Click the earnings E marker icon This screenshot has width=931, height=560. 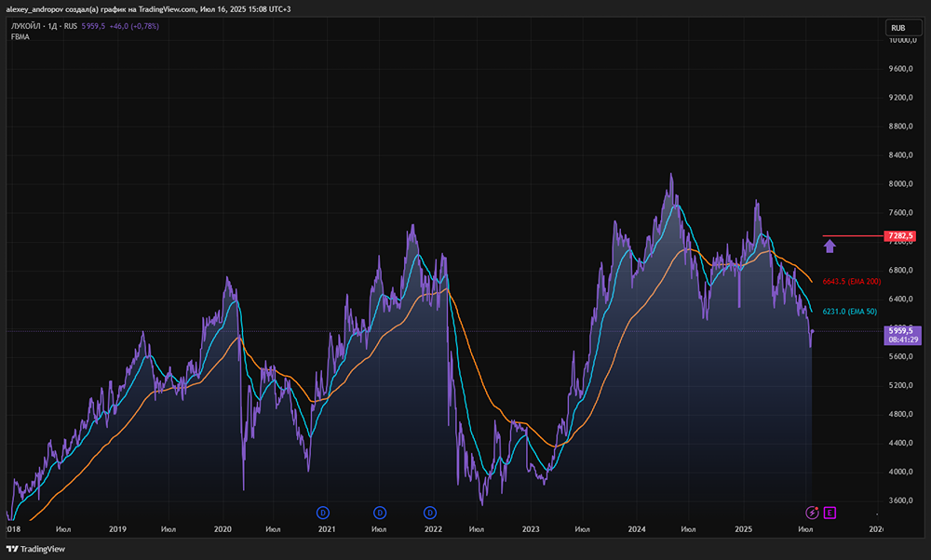(x=830, y=512)
